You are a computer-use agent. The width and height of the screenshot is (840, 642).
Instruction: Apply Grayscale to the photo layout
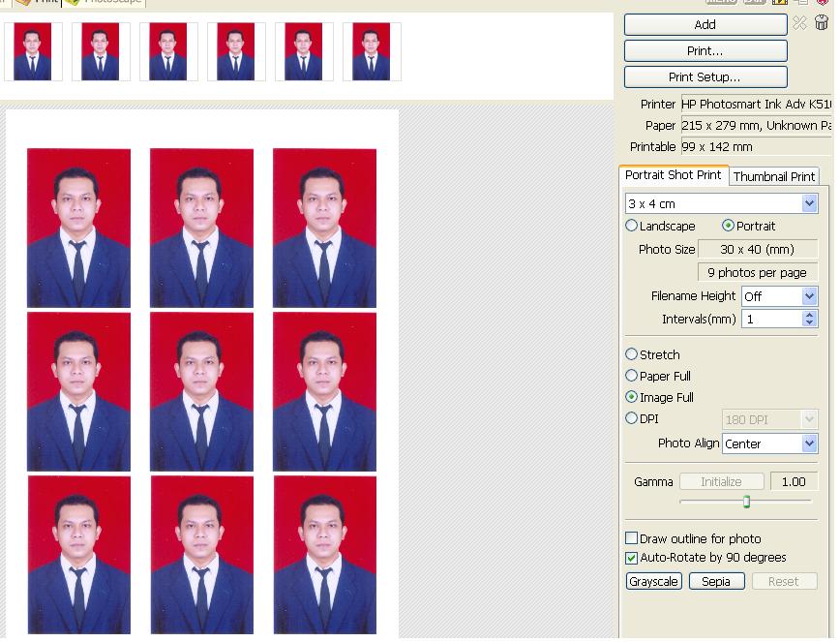tap(653, 581)
